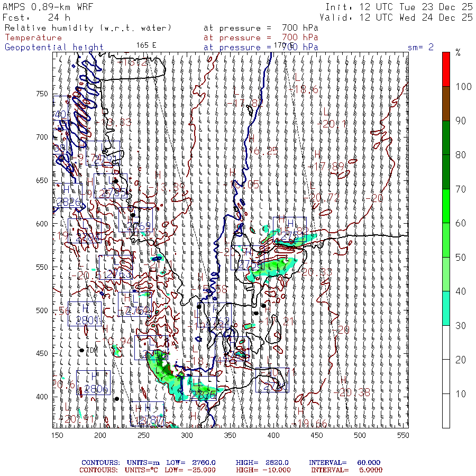The width and height of the screenshot is (476, 476).
Task: Click the '30' color bar tick label
Action: click(x=461, y=326)
